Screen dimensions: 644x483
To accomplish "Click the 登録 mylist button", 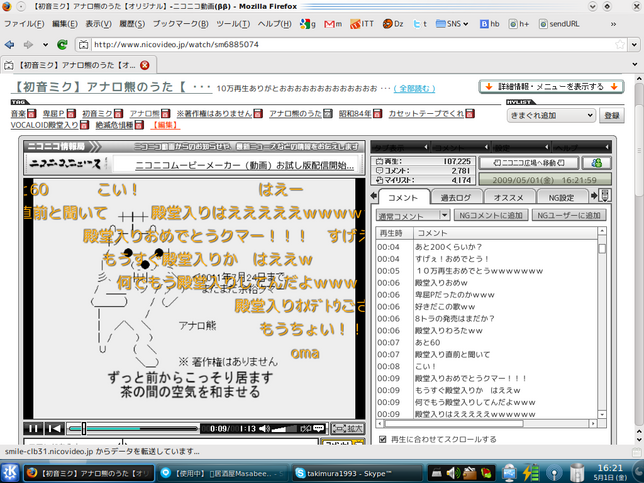I will (x=612, y=115).
